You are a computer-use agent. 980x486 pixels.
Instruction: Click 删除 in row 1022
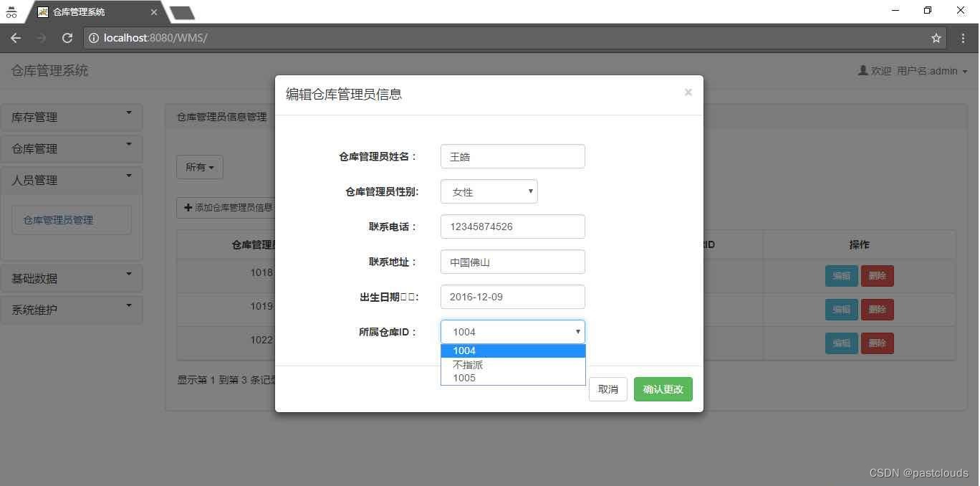coord(878,343)
